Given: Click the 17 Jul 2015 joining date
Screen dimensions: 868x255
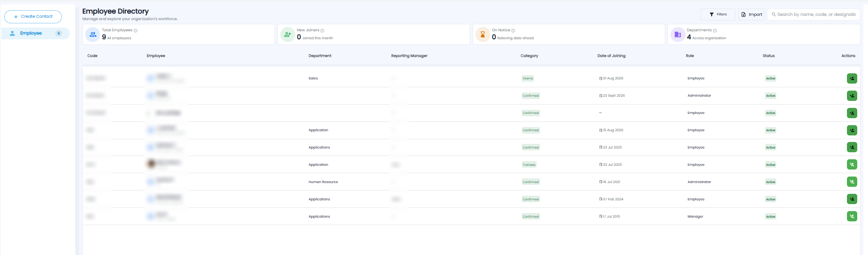Looking at the screenshot, I should pos(610,217).
